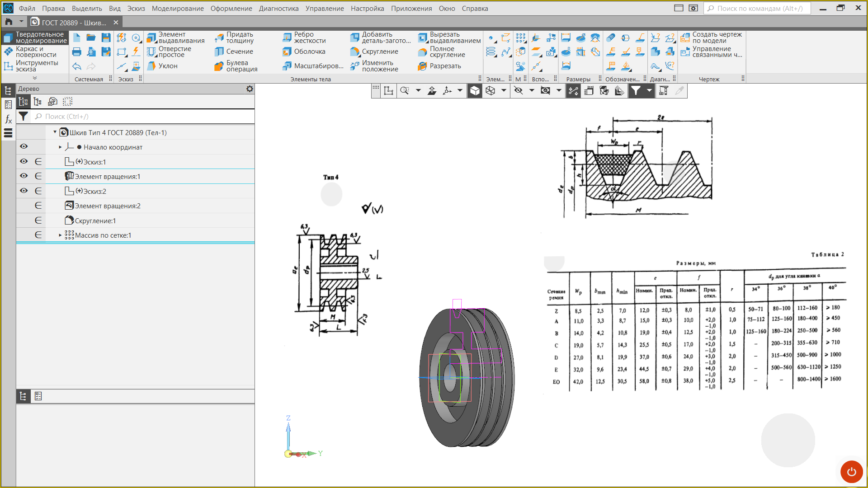Viewport: 868px width, 488px height.
Task: Hide Эскиз:1 using eye icon
Action: [24, 162]
